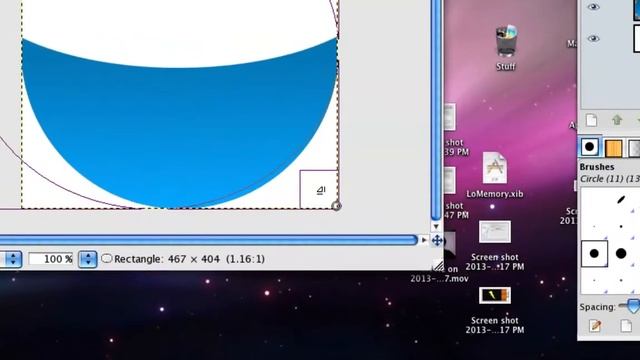This screenshot has width=640, height=360.
Task: Choose the larger circle brush beside the selected one
Action: coord(621,253)
